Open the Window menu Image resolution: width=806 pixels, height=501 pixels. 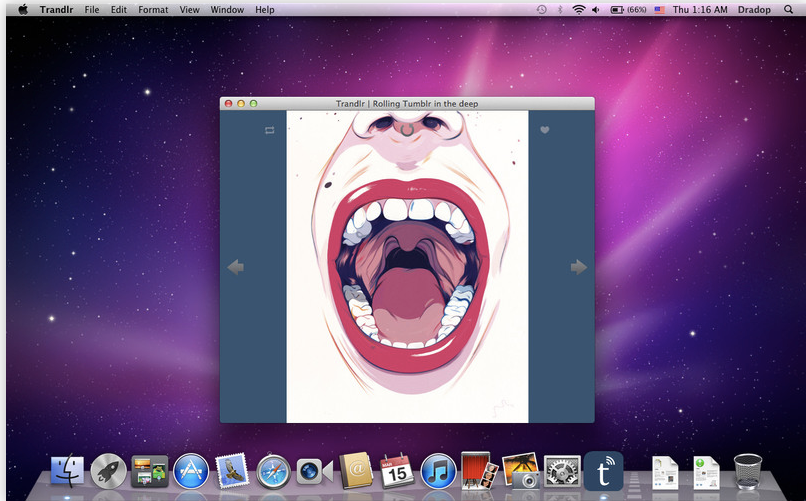tap(227, 9)
